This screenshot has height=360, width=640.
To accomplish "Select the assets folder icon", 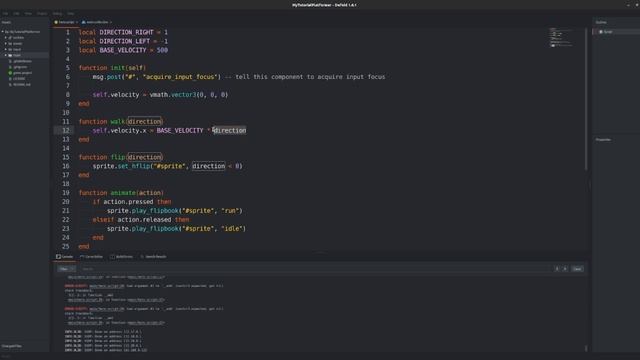I will (10, 43).
